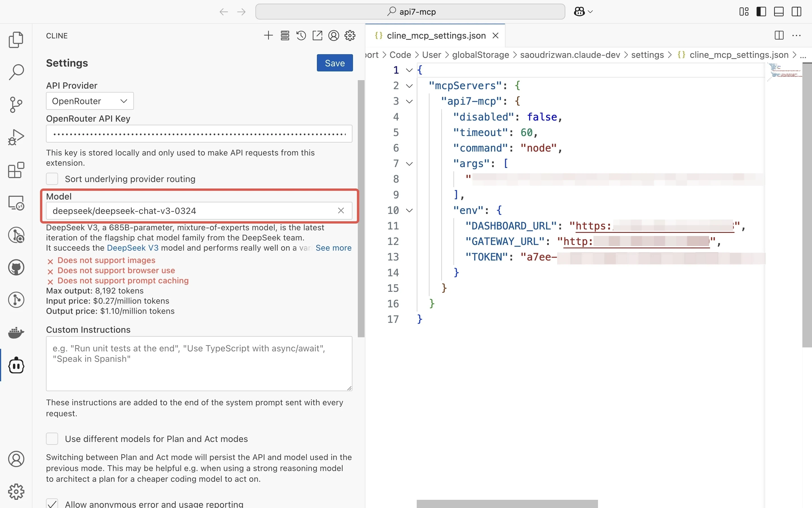Select the cline_mcp_settings.json tab
812x508 pixels.
(x=436, y=36)
